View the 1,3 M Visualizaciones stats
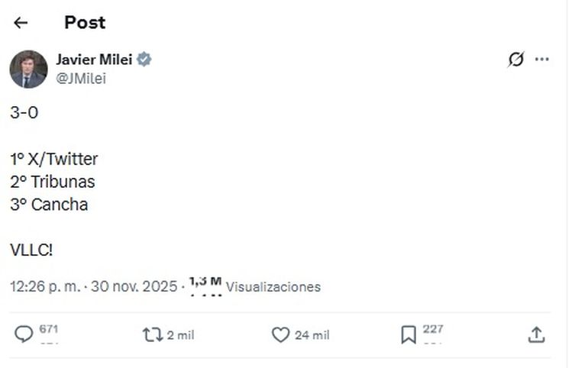This screenshot has width=588, height=368. coord(255,286)
